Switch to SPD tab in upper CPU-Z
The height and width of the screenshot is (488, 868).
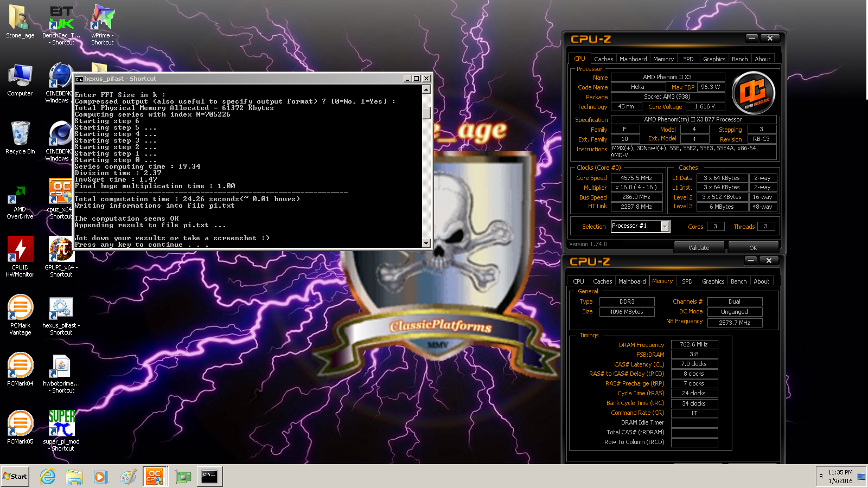tap(688, 59)
